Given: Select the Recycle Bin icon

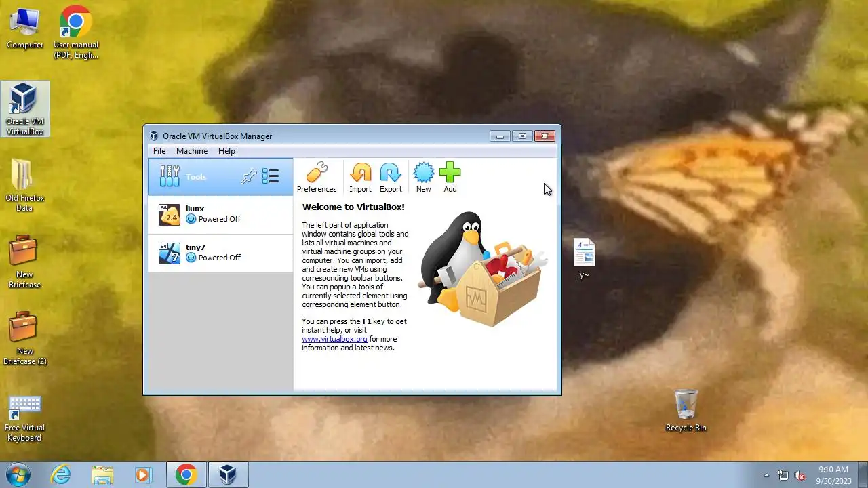Looking at the screenshot, I should coord(686,411).
